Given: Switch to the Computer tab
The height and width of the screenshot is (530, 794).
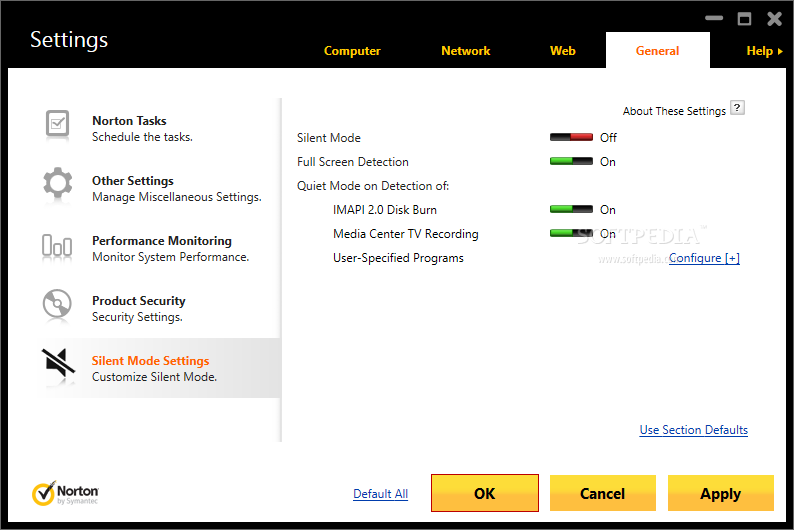Looking at the screenshot, I should (x=352, y=51).
